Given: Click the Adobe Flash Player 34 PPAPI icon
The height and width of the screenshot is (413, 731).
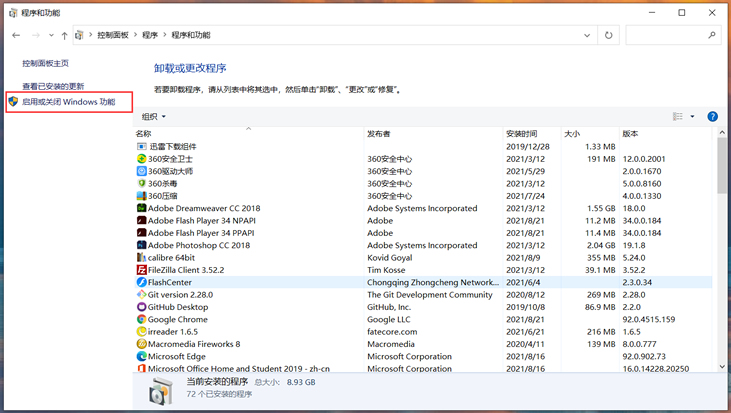Looking at the screenshot, I should [142, 233].
